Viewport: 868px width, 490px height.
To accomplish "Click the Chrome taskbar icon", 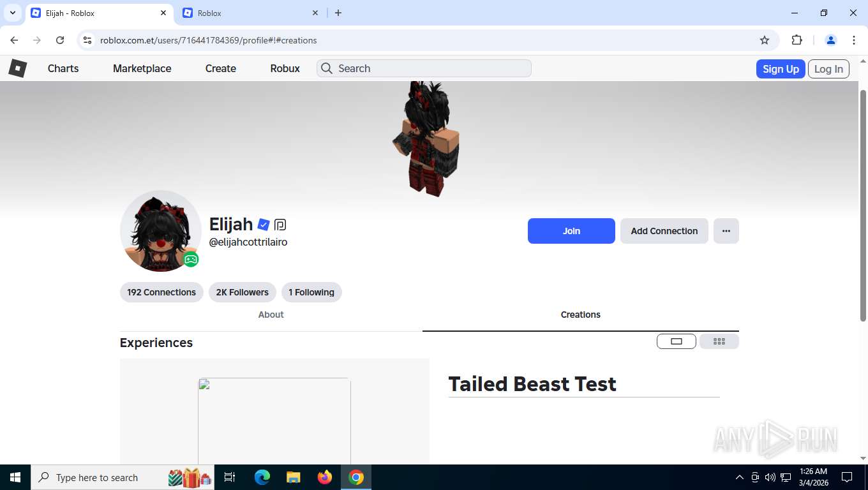I will coord(356,477).
